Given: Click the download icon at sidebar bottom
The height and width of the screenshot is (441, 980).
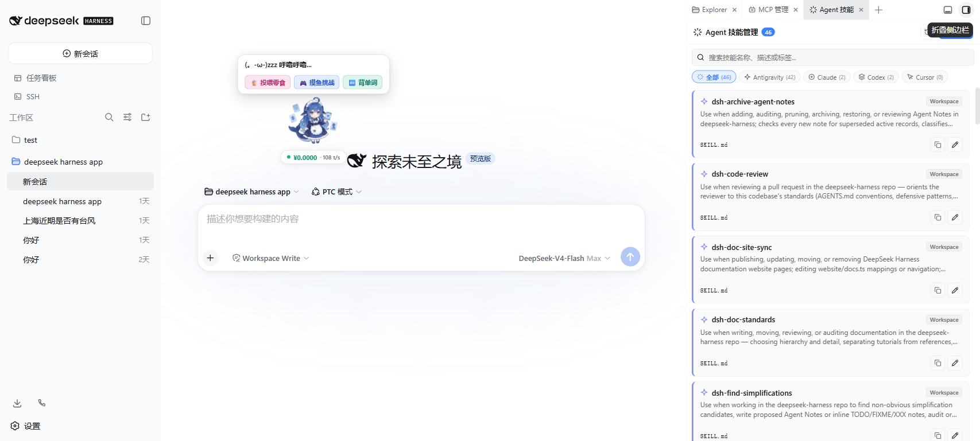Looking at the screenshot, I should coord(17,403).
